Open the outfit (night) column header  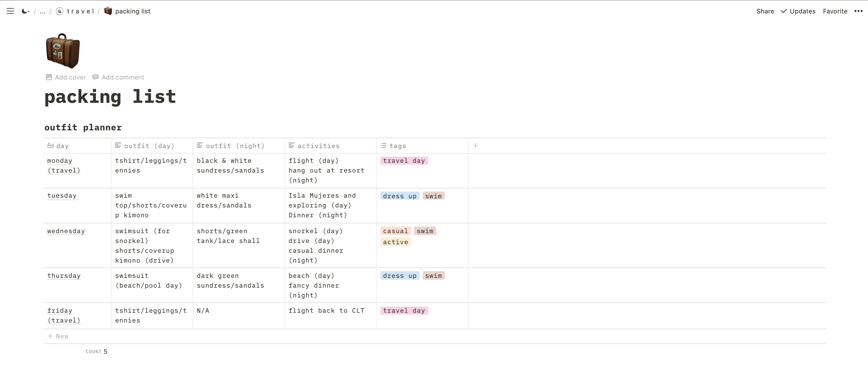click(x=235, y=146)
